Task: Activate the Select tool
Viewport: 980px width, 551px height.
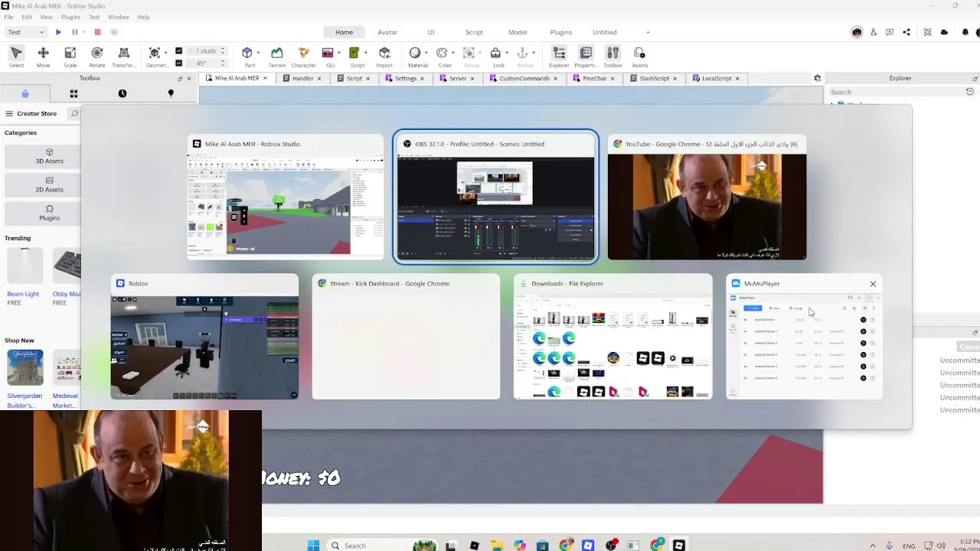Action: [x=16, y=57]
